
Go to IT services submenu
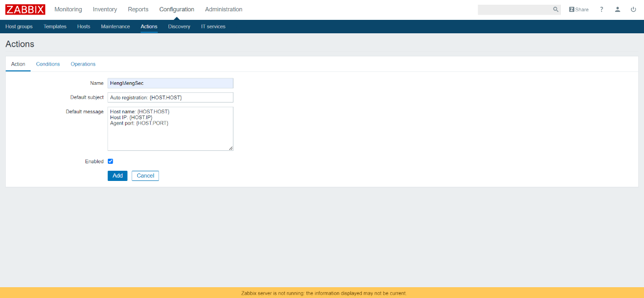click(x=213, y=27)
